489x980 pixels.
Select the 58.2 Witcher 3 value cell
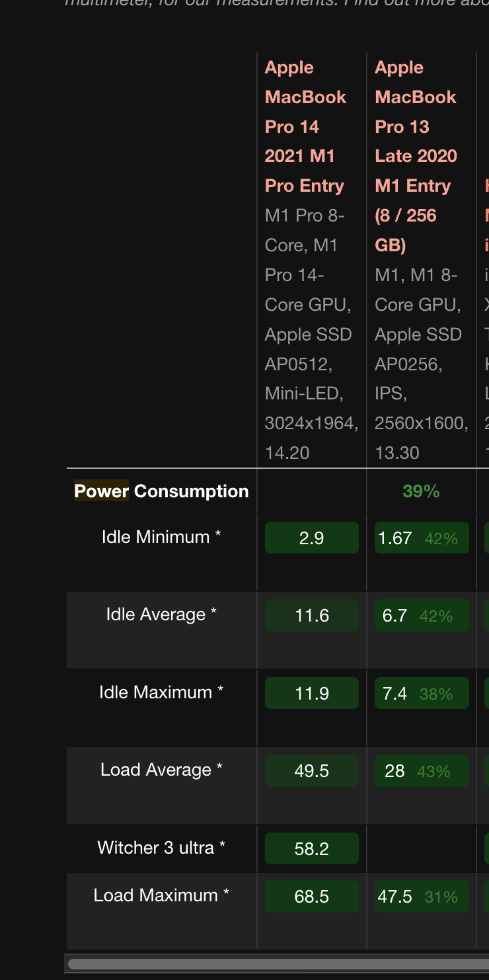(x=311, y=848)
